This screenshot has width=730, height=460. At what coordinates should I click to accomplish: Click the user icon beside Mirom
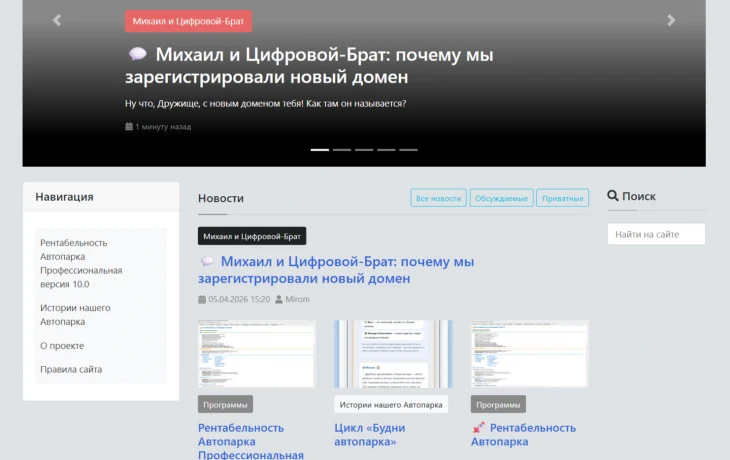278,299
